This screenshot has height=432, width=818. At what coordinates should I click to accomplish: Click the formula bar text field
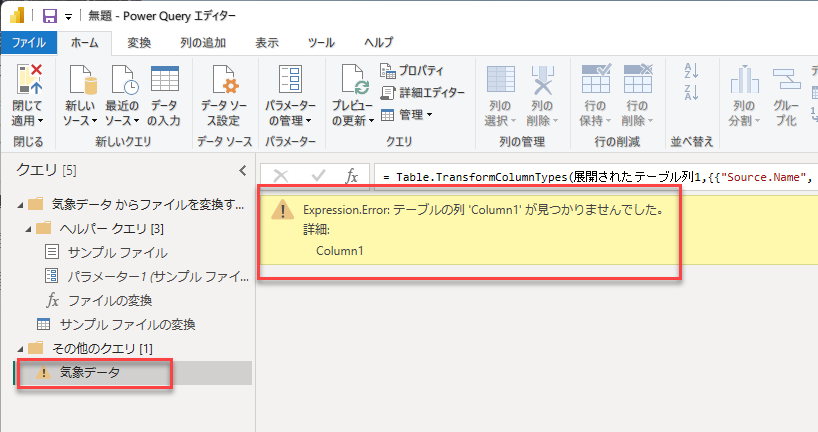[x=596, y=177]
